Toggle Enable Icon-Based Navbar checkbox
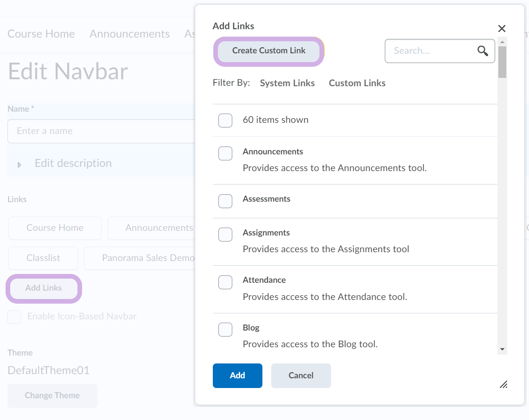 [14, 317]
